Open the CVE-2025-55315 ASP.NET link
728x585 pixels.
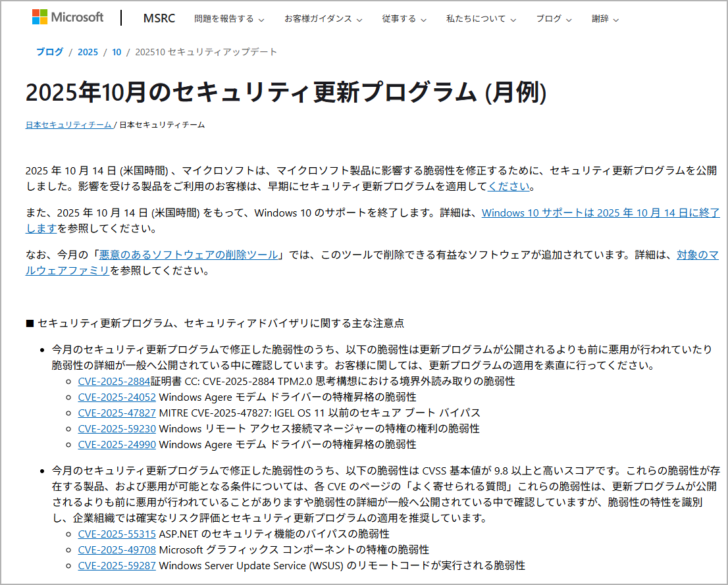pyautogui.click(x=117, y=534)
